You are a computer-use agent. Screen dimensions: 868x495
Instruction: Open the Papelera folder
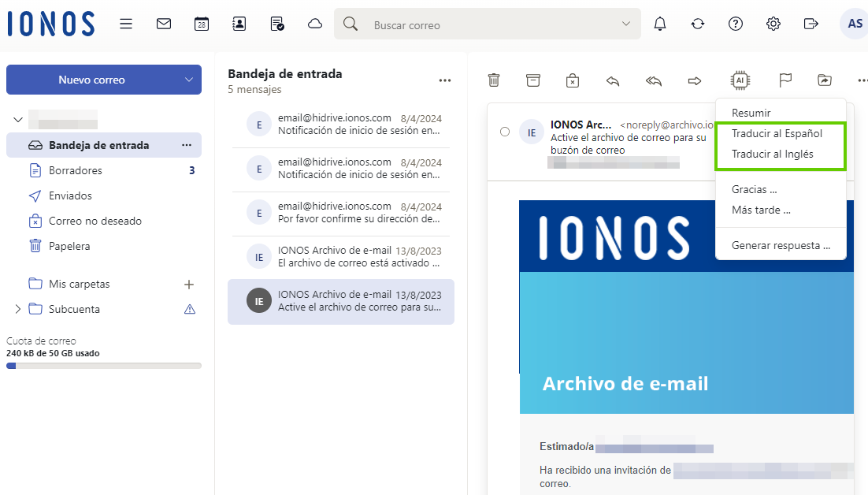tap(104, 246)
